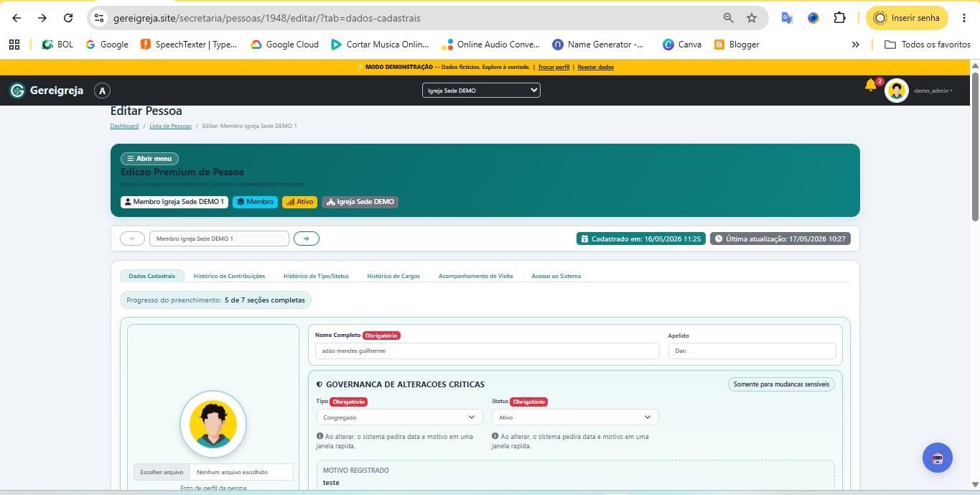Screen dimensions: 980x495
Task: Open the chatbot assistant floating icon
Action: (937, 458)
